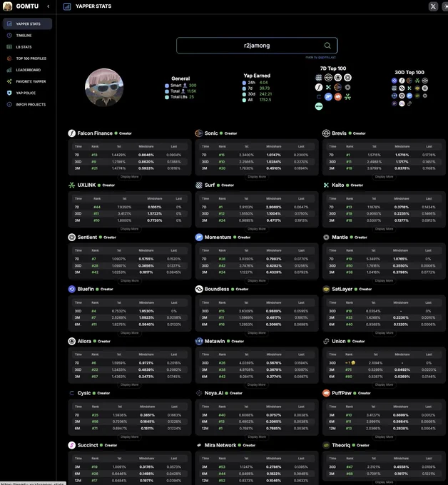Click the 7D Top 100 heading

coord(333,68)
